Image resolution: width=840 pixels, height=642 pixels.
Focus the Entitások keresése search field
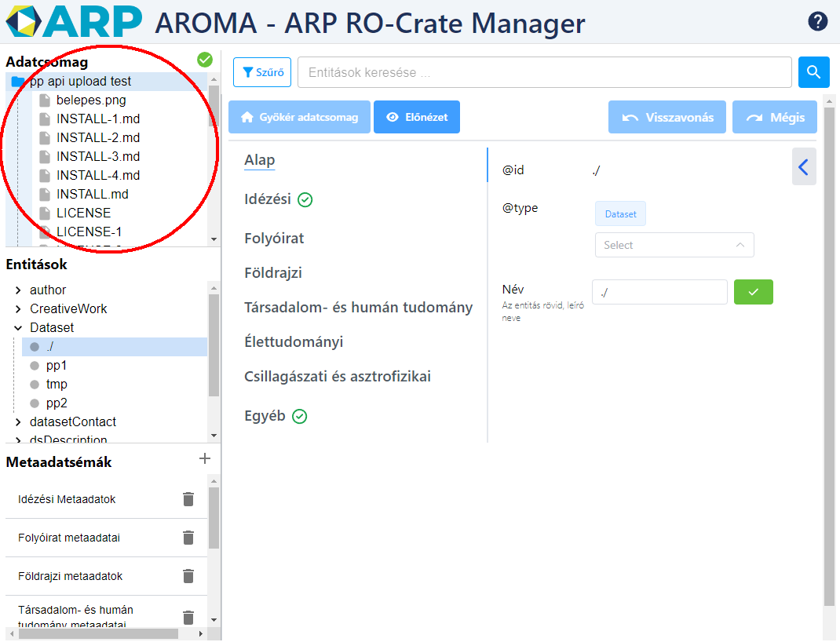coord(545,71)
